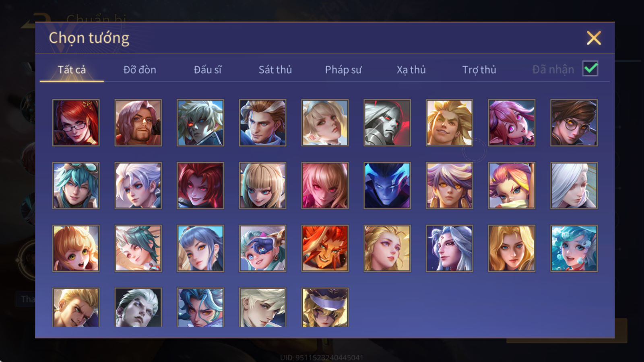Select the orange-haired girl with green eyes

point(76,248)
